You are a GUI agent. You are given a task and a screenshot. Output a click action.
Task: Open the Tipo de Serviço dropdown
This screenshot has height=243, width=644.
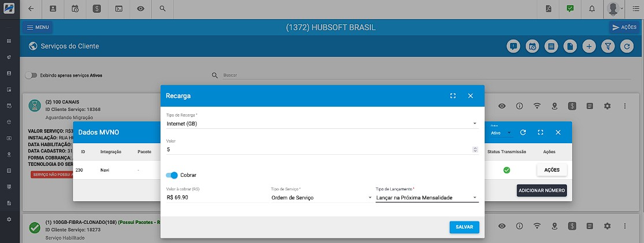click(322, 198)
